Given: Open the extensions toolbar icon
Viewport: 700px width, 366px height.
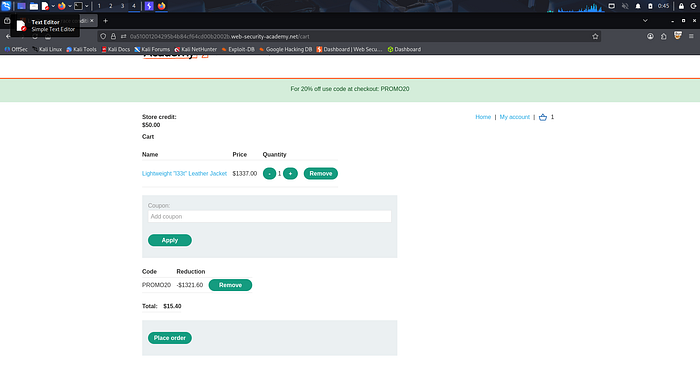Looking at the screenshot, I should coord(664,37).
